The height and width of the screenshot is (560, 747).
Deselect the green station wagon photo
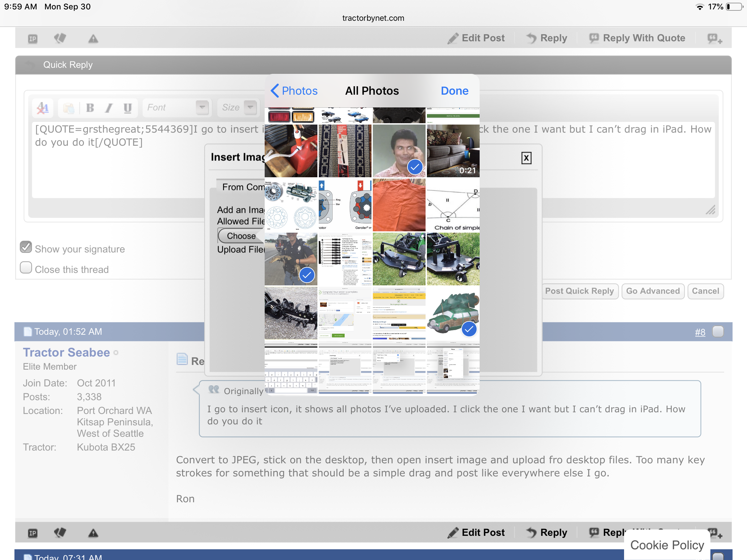tap(453, 313)
